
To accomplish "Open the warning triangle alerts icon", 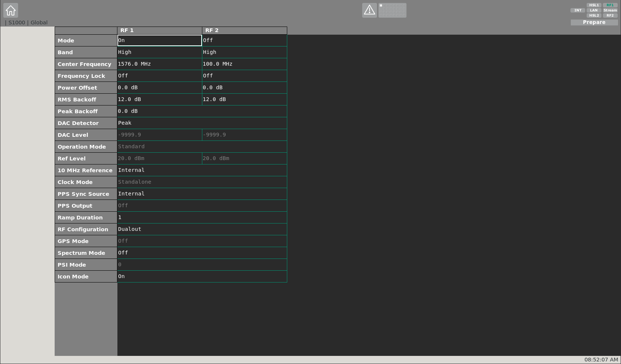I will tap(369, 10).
